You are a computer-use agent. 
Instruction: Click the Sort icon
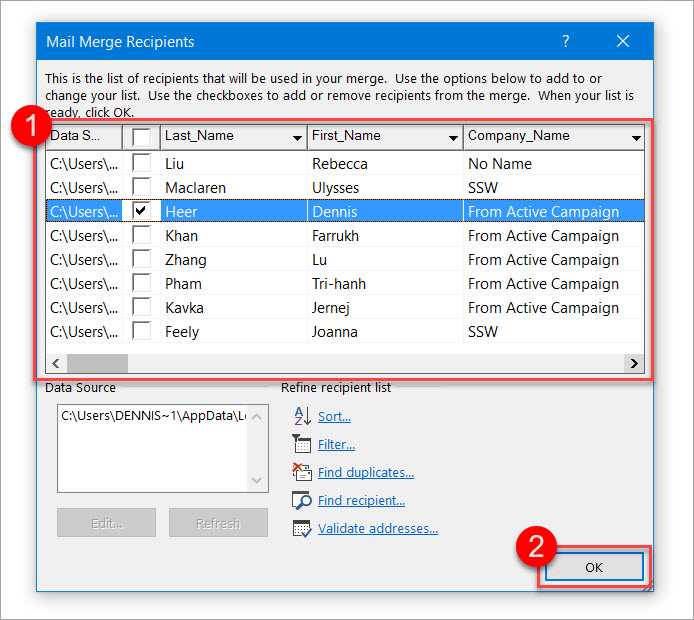[x=302, y=416]
